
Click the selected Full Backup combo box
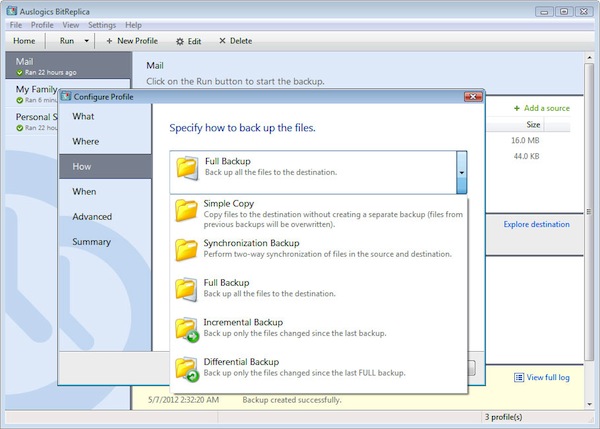pos(310,167)
